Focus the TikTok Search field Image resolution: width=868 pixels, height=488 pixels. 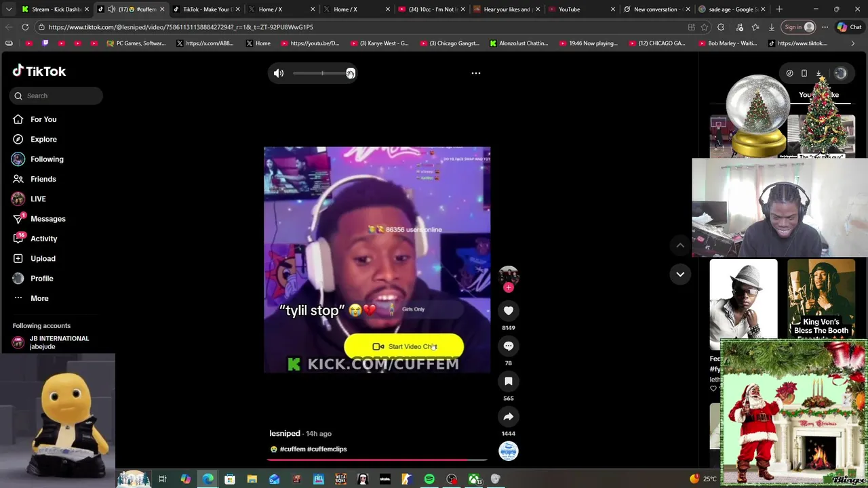[x=56, y=96]
